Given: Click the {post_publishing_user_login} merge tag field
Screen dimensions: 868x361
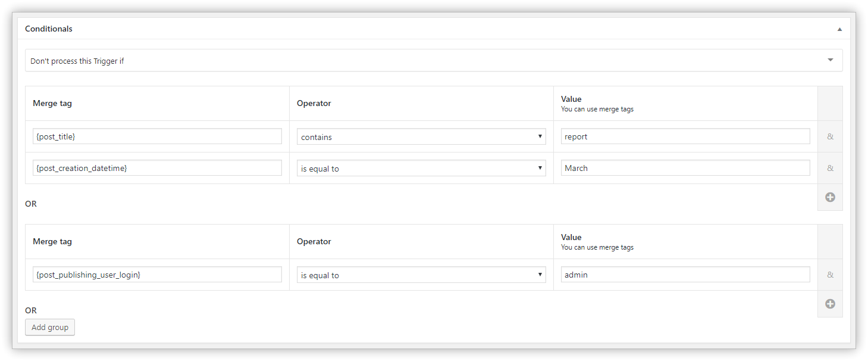Looking at the screenshot, I should 158,275.
